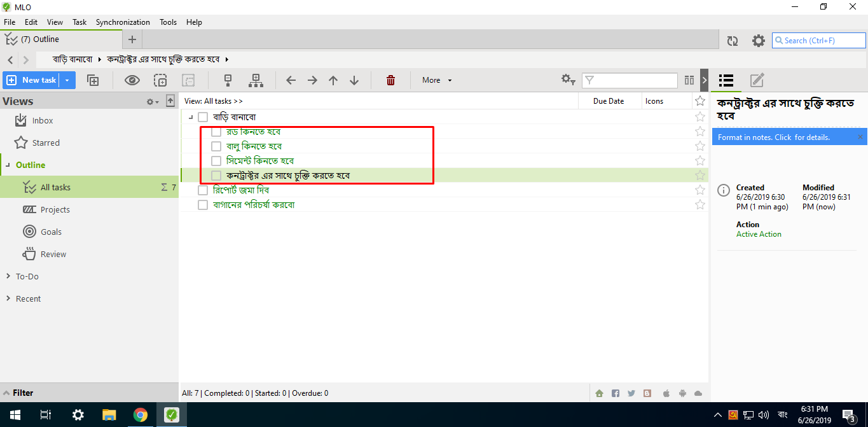Star the বাড়ি বানাবো task row
The image size is (868, 427).
[x=700, y=117]
